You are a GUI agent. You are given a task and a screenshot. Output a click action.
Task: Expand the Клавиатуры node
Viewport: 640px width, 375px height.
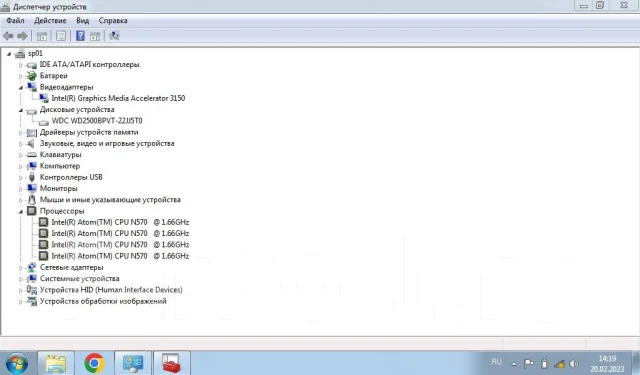20,155
